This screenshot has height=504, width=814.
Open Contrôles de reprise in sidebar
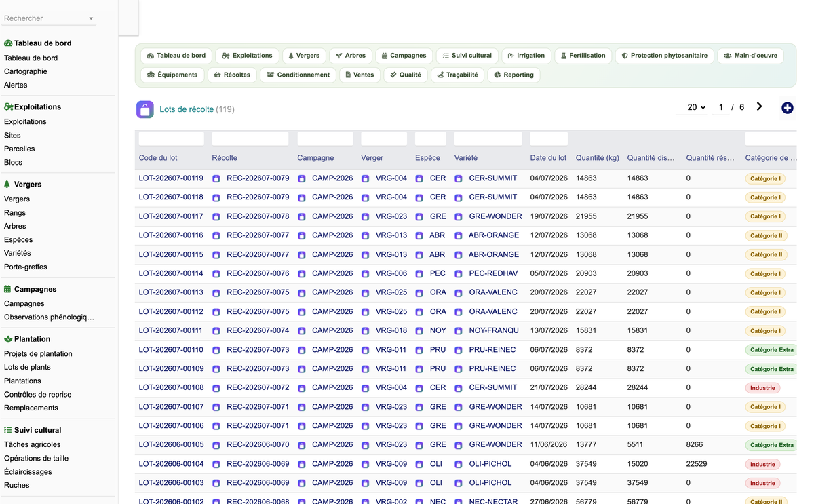pyautogui.click(x=37, y=394)
